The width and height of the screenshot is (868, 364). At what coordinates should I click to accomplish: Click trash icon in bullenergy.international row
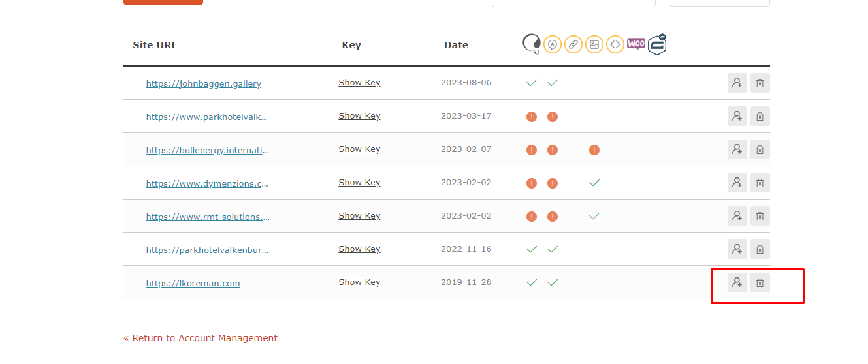[x=760, y=149]
